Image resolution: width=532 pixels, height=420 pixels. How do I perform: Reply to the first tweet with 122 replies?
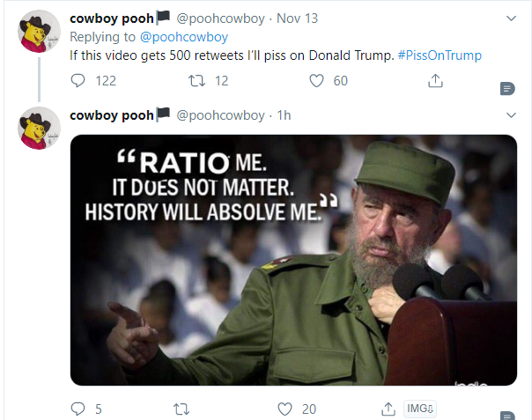point(78,81)
